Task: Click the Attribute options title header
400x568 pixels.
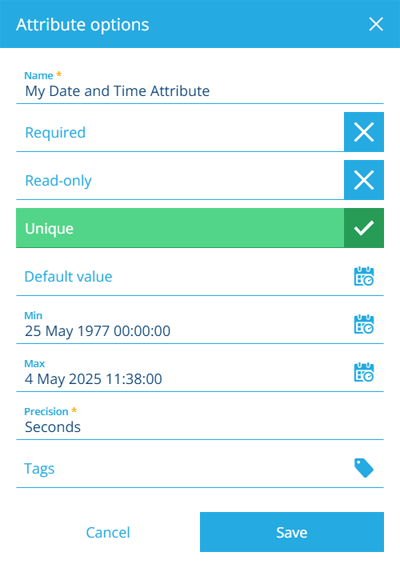Action: click(x=83, y=25)
